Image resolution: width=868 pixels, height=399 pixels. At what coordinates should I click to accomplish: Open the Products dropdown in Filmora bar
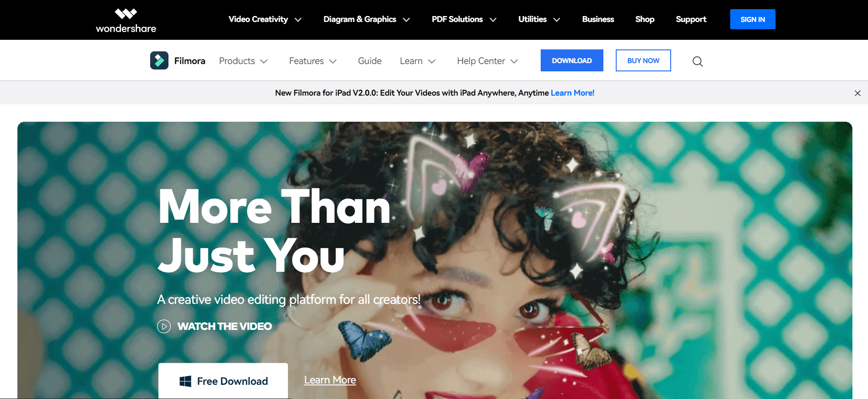(x=243, y=61)
